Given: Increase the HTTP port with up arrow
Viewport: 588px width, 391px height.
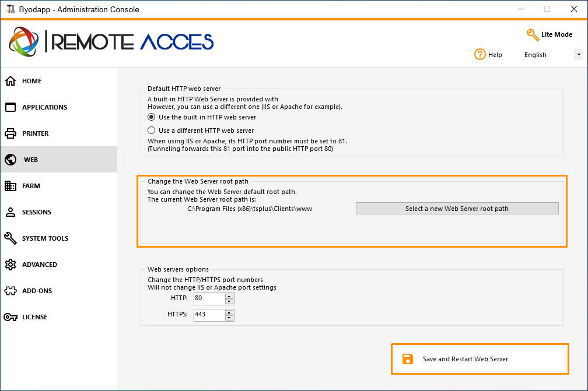Looking at the screenshot, I should point(229,296).
